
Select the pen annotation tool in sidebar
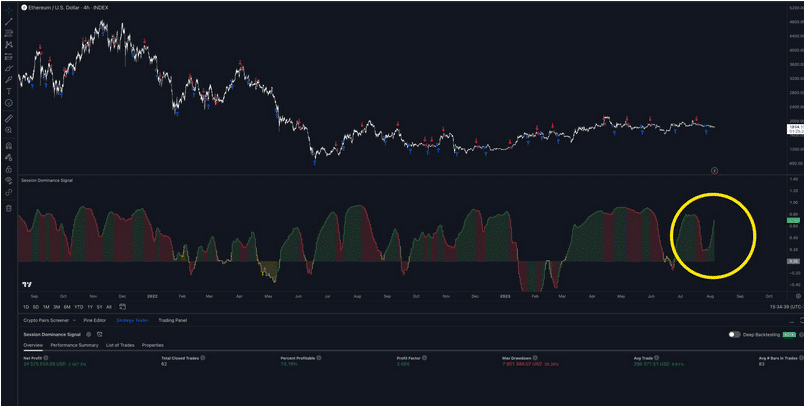tap(9, 80)
